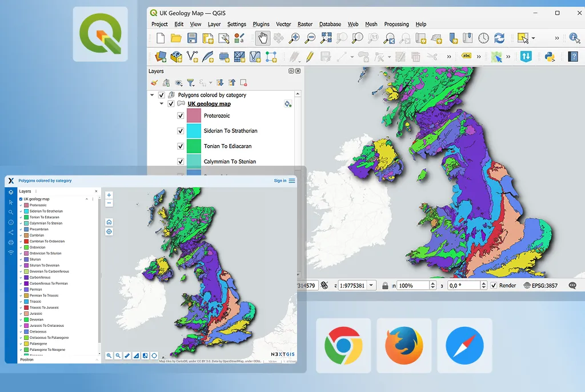Activate the Zoom In magnifier tool
The height and width of the screenshot is (392, 585).
point(294,38)
